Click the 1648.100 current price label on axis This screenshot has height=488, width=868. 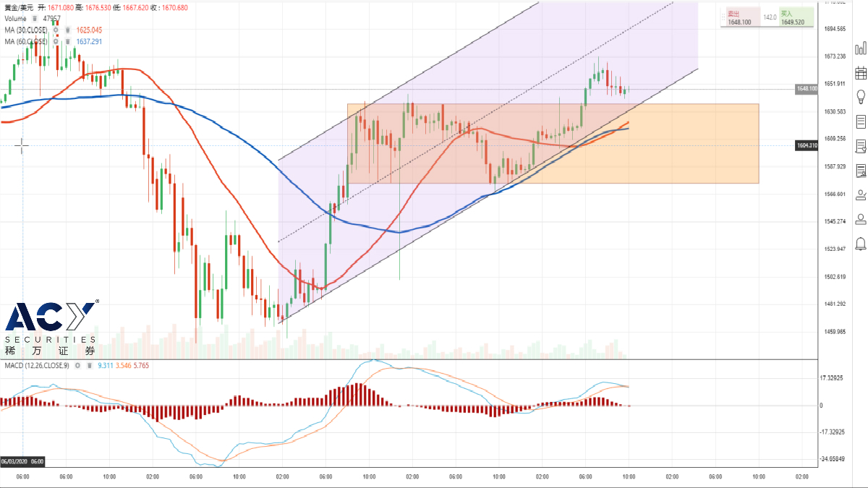[x=807, y=89]
